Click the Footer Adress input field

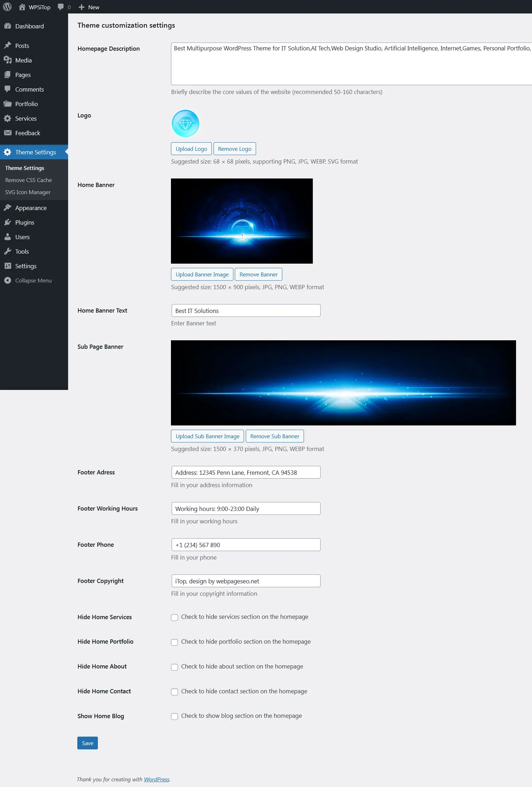[246, 472]
